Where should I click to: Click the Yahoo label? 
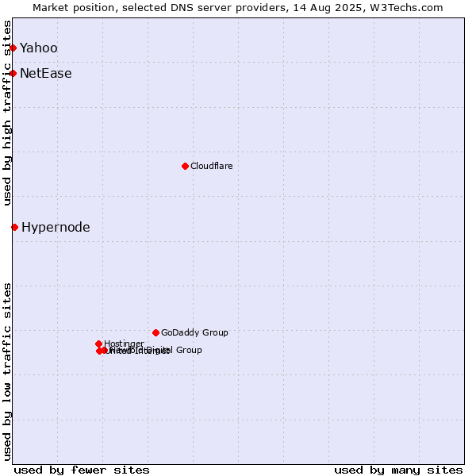point(39,48)
